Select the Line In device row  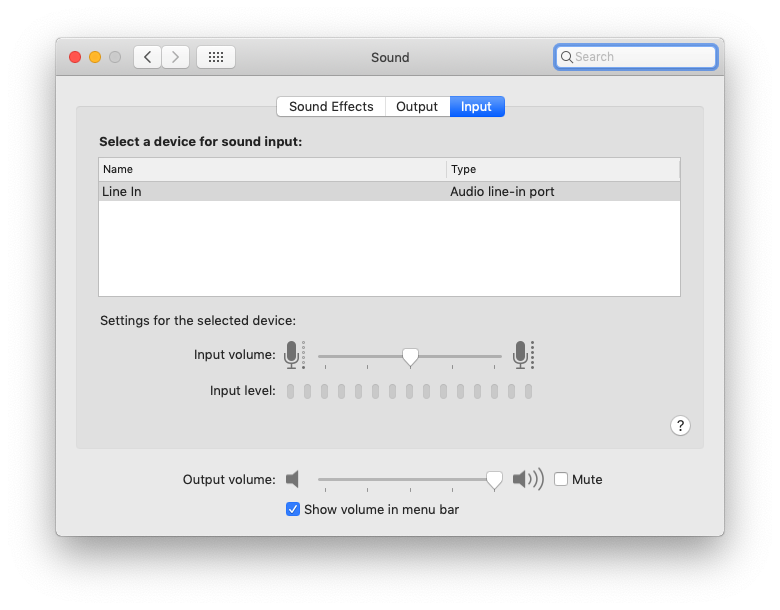point(300,191)
